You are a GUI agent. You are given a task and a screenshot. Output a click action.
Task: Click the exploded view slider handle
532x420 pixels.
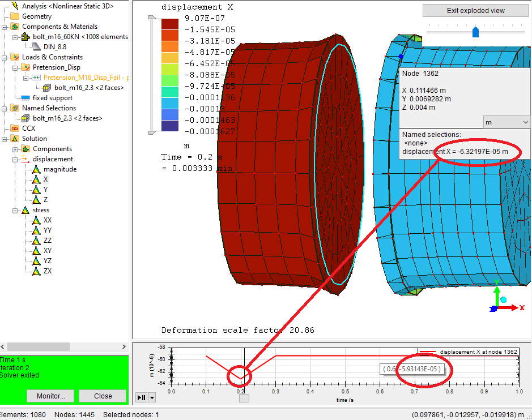[475, 32]
